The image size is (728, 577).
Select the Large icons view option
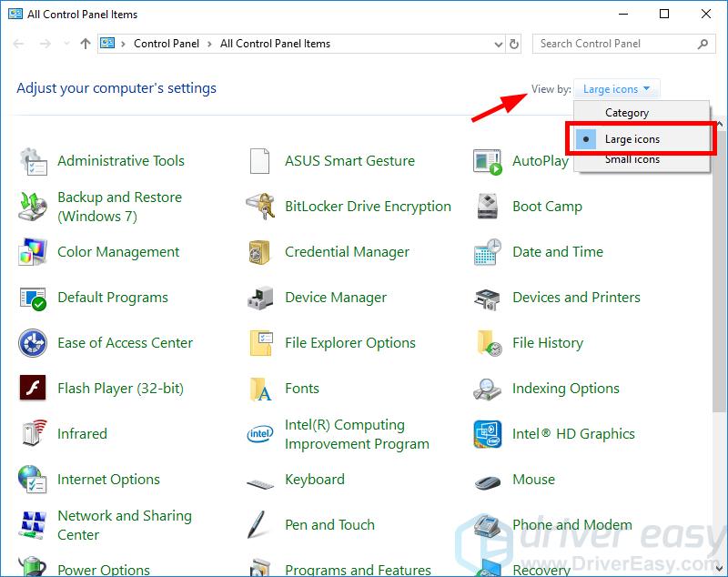click(632, 139)
